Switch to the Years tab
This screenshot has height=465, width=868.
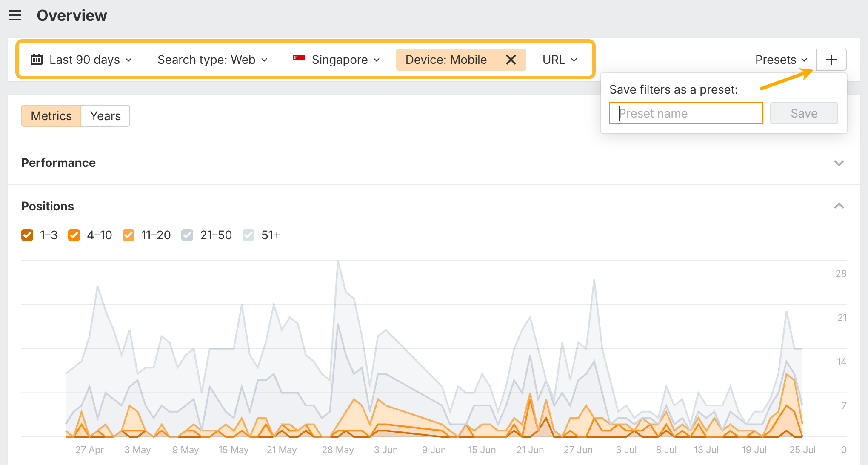tap(105, 116)
